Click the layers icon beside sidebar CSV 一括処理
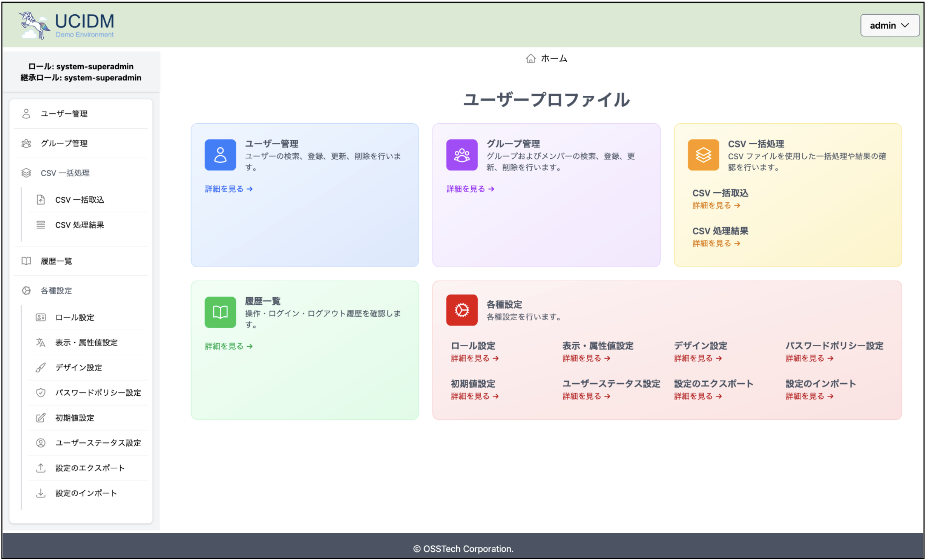The image size is (926, 560). [26, 173]
